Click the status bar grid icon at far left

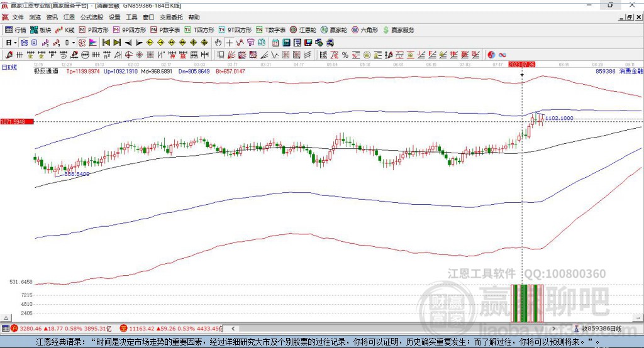(5, 329)
